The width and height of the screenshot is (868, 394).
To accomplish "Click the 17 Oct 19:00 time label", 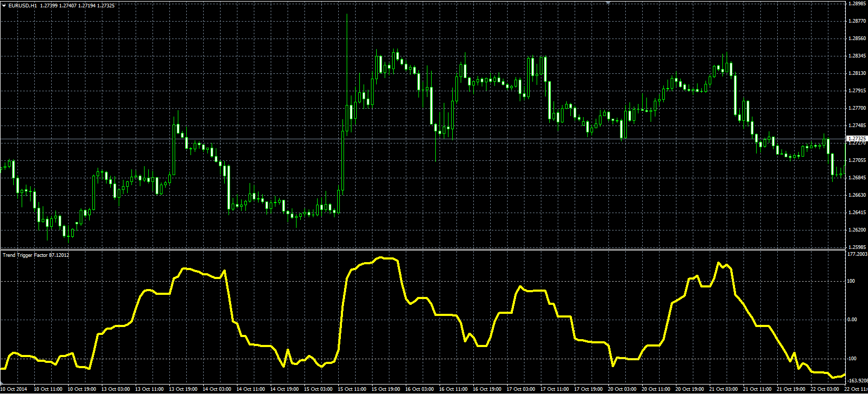I will (x=588, y=389).
